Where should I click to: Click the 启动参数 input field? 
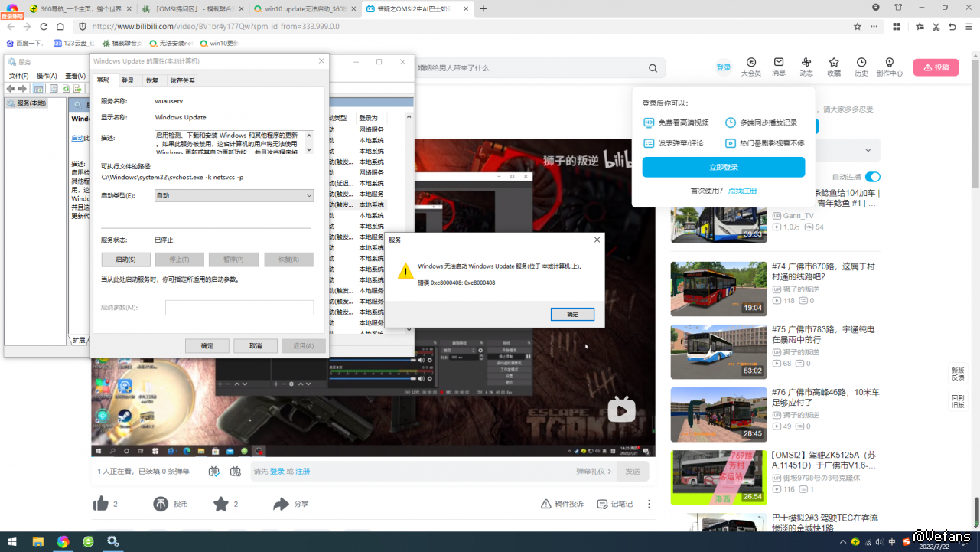[239, 308]
